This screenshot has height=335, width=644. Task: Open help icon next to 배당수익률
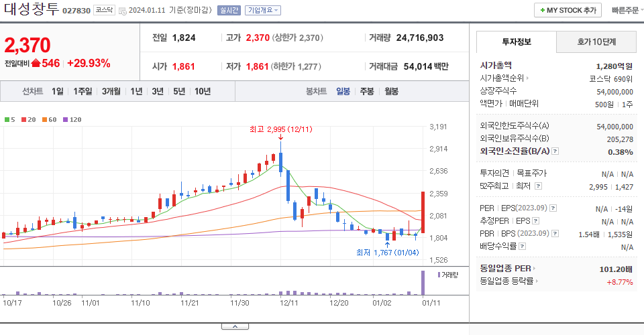pos(523,247)
